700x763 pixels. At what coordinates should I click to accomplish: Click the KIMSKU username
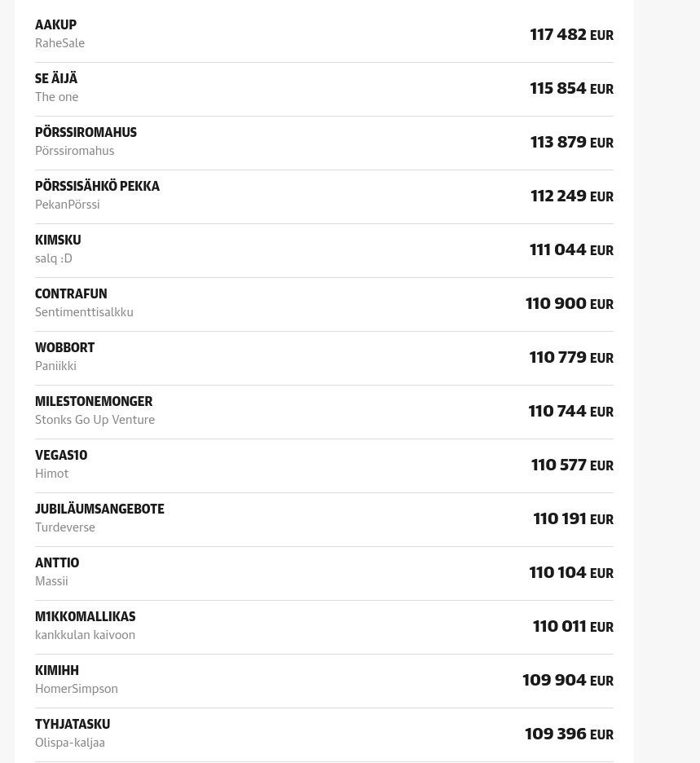pyautogui.click(x=58, y=240)
